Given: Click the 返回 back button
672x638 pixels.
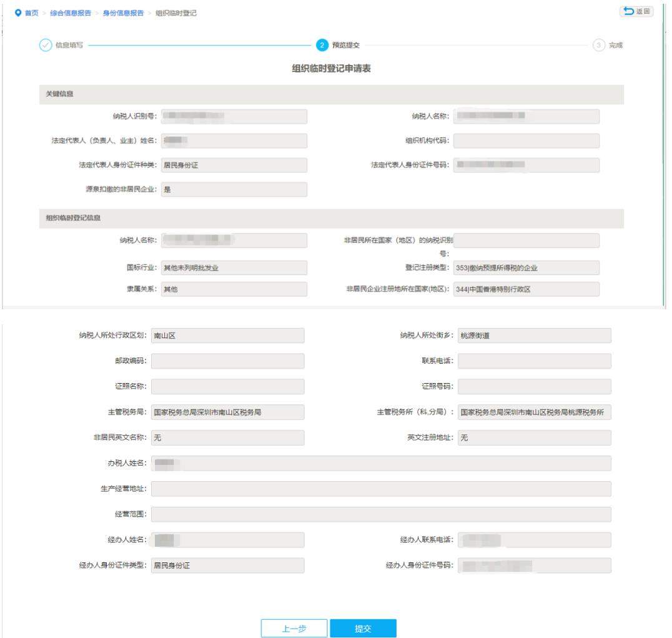Looking at the screenshot, I should [x=636, y=12].
